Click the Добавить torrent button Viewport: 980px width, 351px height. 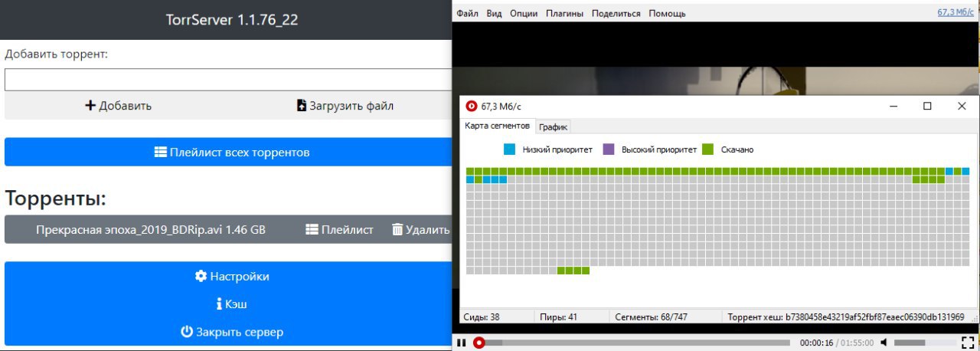pyautogui.click(x=117, y=106)
